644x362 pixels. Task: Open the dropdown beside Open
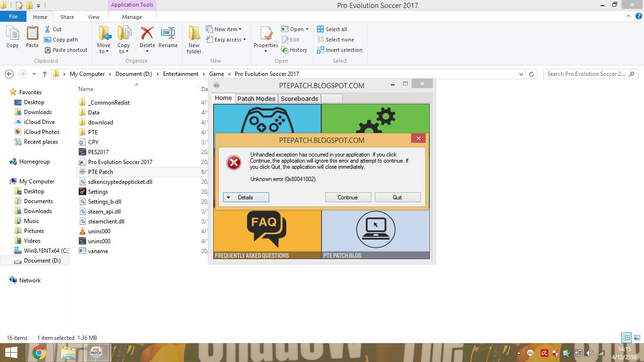coord(307,29)
